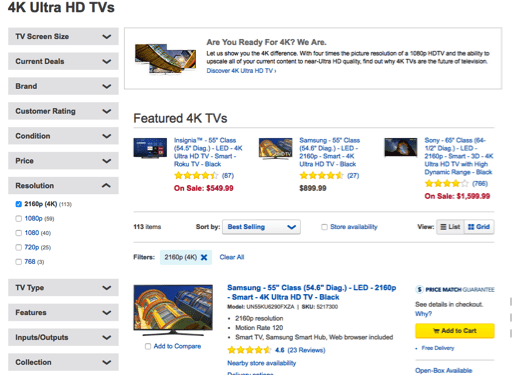Screen dimensions: 513x375
Task: Expand the TV Screen Size filter
Action: (63, 36)
